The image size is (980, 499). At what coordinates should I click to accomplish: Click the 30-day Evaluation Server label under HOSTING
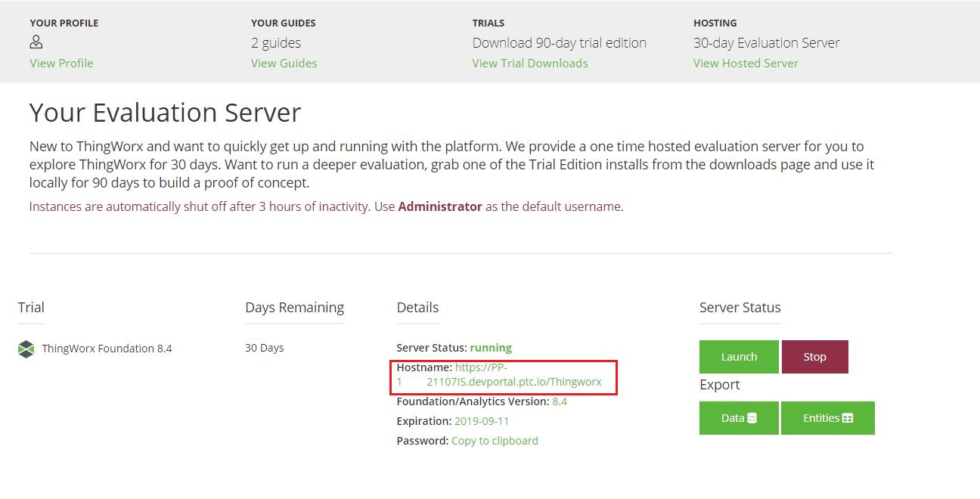766,42
